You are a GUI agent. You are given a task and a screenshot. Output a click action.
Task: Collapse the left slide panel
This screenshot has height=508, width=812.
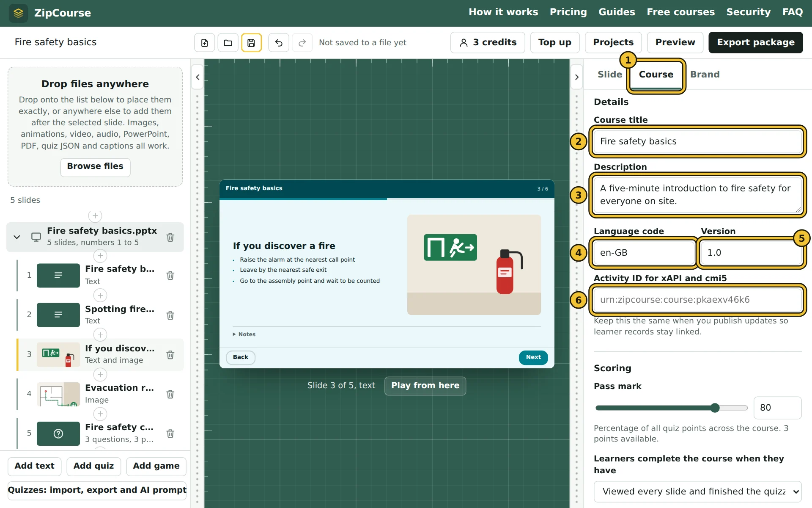(198, 77)
